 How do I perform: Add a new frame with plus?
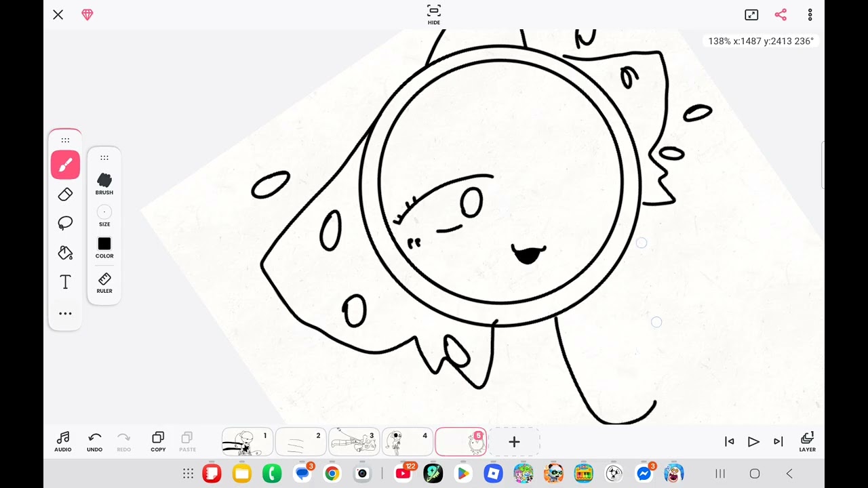tap(514, 442)
